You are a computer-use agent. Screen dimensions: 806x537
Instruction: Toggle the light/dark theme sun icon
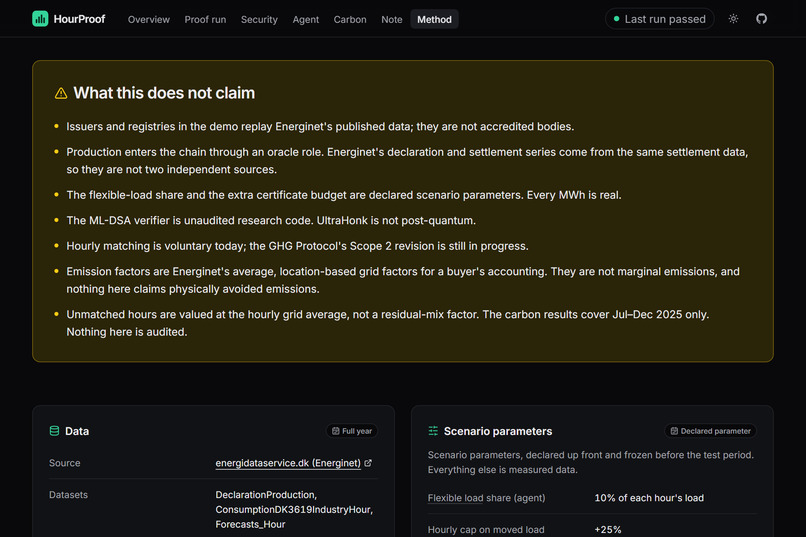pyautogui.click(x=734, y=19)
